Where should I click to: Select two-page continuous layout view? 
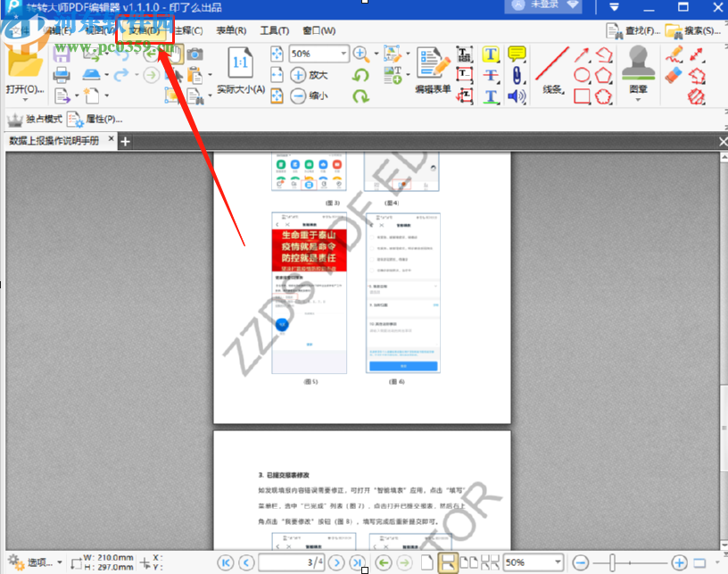click(490, 562)
